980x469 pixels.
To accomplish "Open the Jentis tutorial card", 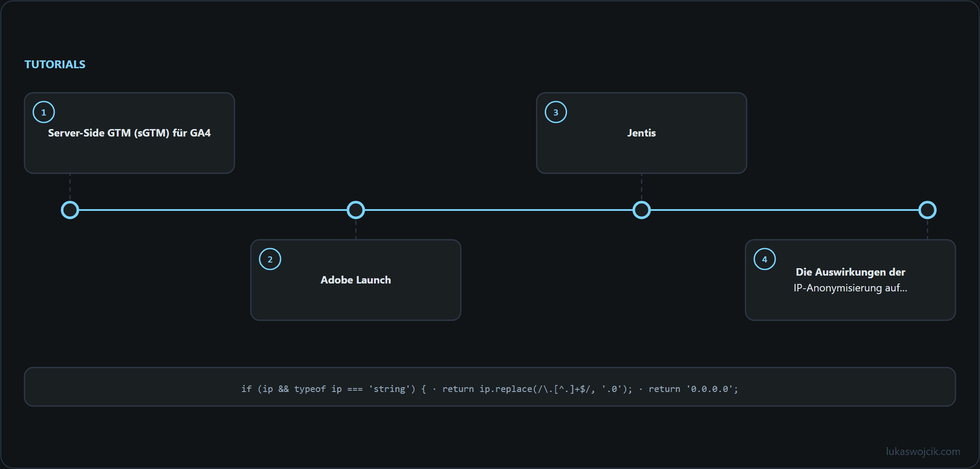I will [641, 133].
